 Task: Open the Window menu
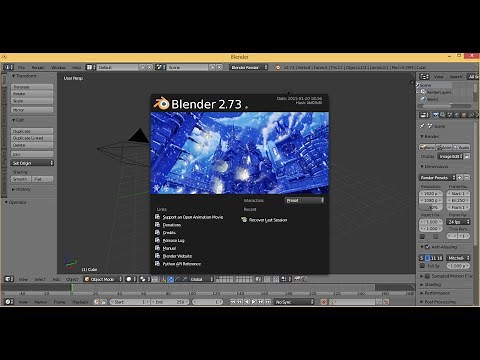click(x=58, y=67)
